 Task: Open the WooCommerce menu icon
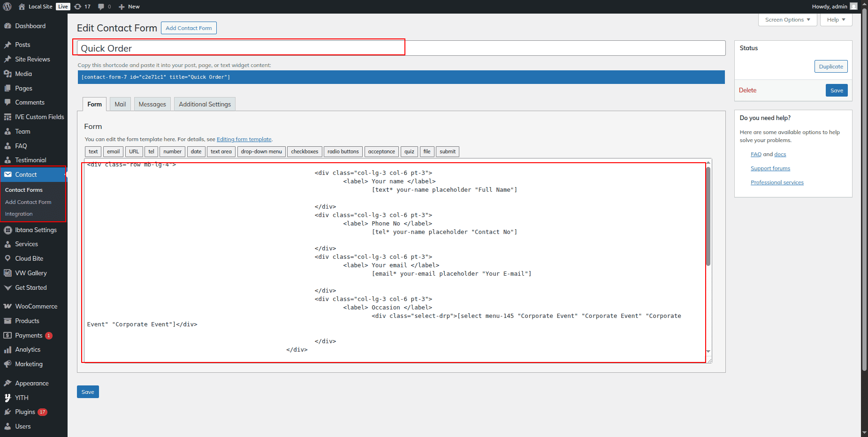(8, 306)
